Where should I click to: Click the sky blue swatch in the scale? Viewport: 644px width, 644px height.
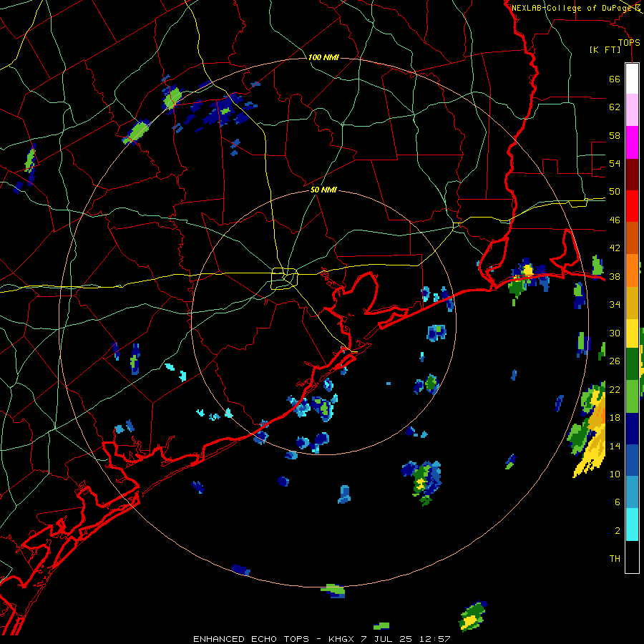(632, 492)
